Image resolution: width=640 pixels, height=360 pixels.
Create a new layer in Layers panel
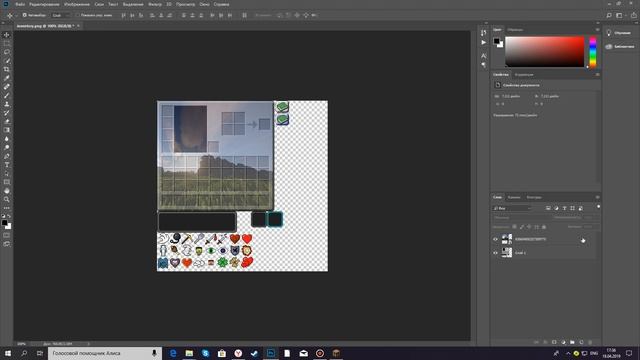point(581,342)
